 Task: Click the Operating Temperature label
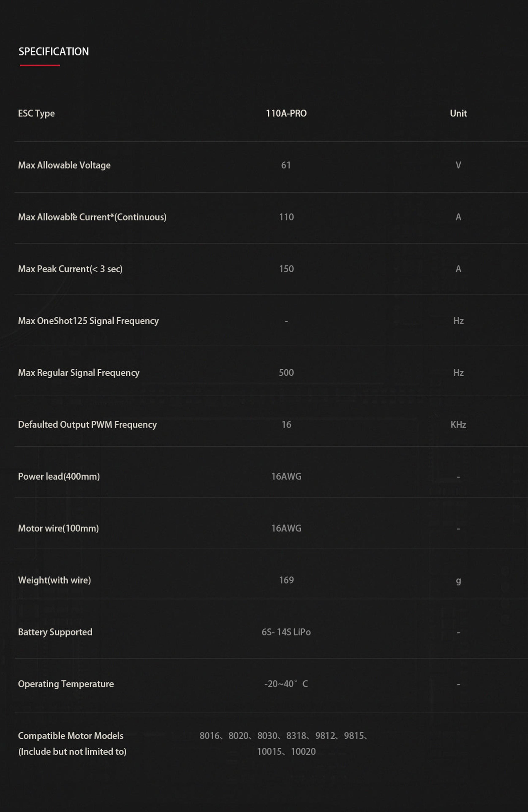(66, 684)
